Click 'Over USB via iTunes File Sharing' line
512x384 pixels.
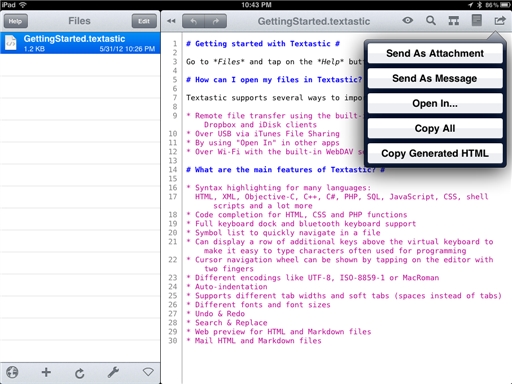[263, 134]
